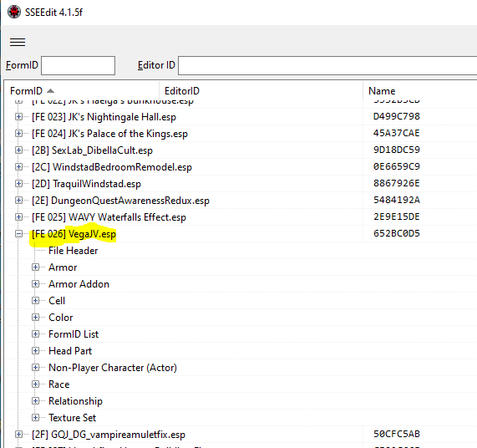477x448 pixels.
Task: Expand the Texture Set record group
Action: point(36,418)
